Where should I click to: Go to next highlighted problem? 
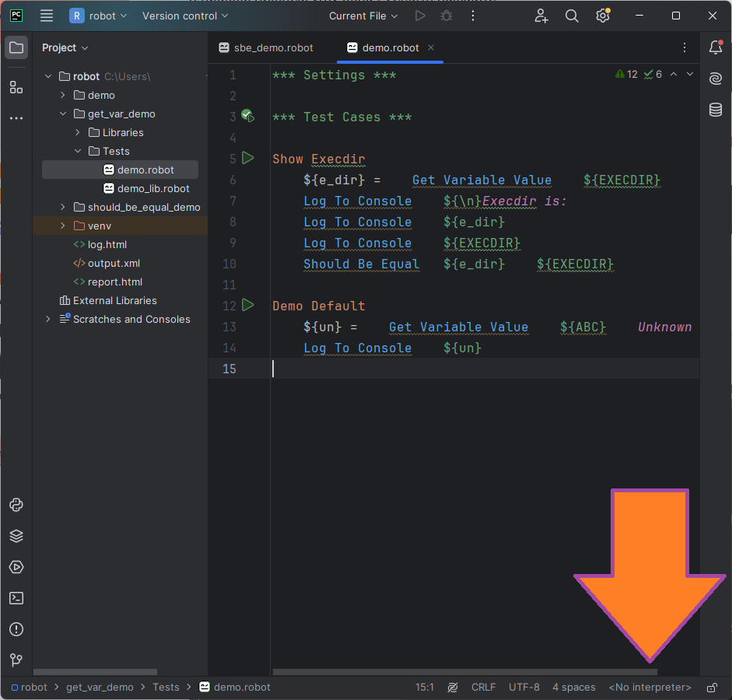690,74
